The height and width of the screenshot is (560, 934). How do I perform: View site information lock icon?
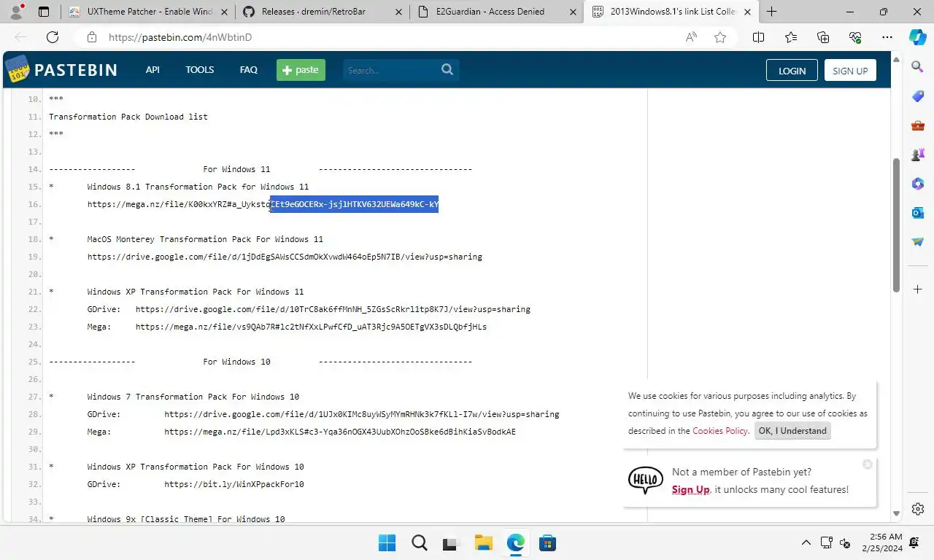[x=91, y=37]
